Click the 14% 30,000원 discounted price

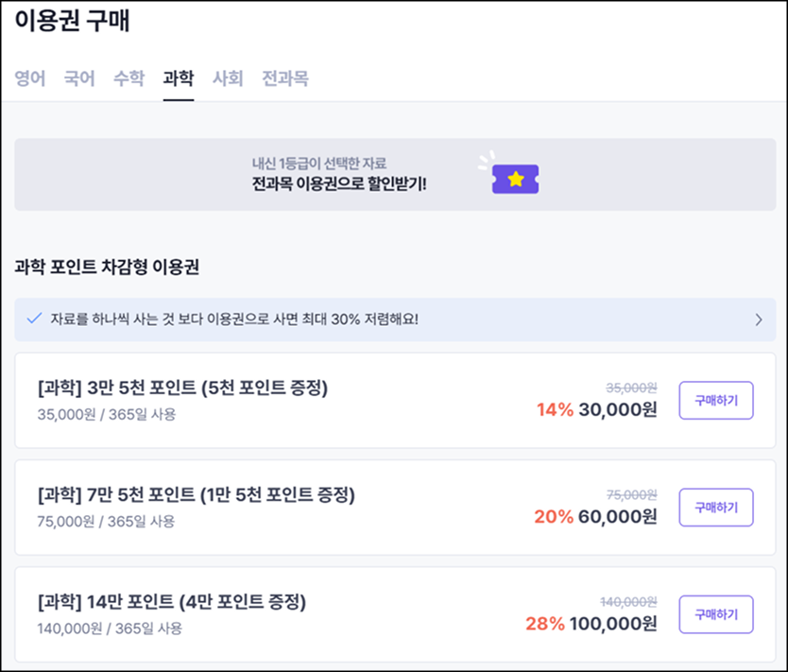(x=597, y=409)
